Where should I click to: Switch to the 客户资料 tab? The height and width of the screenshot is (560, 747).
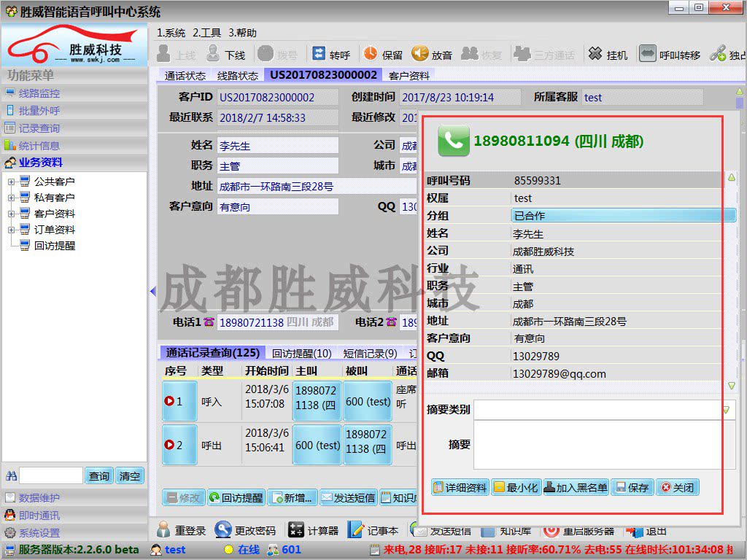click(409, 76)
